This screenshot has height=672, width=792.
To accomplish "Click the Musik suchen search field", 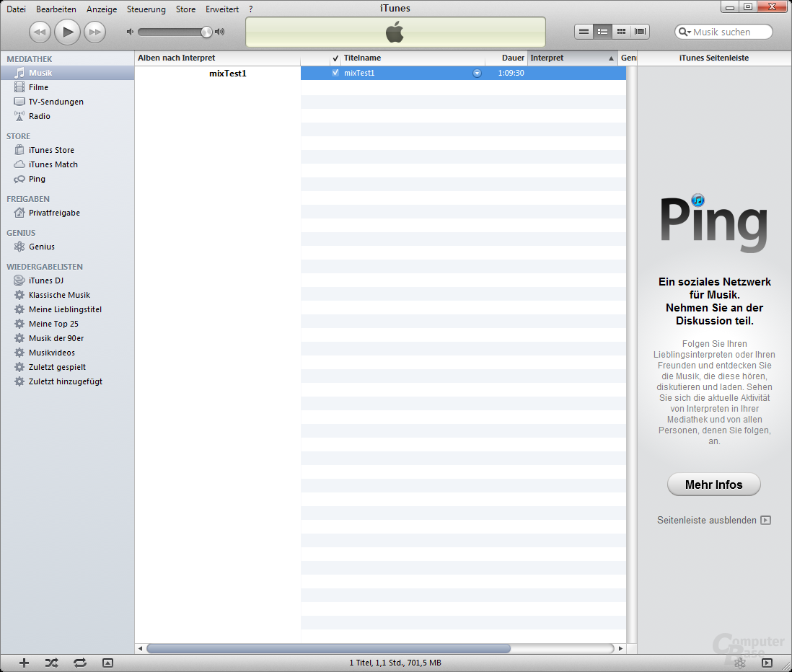I will tap(723, 32).
